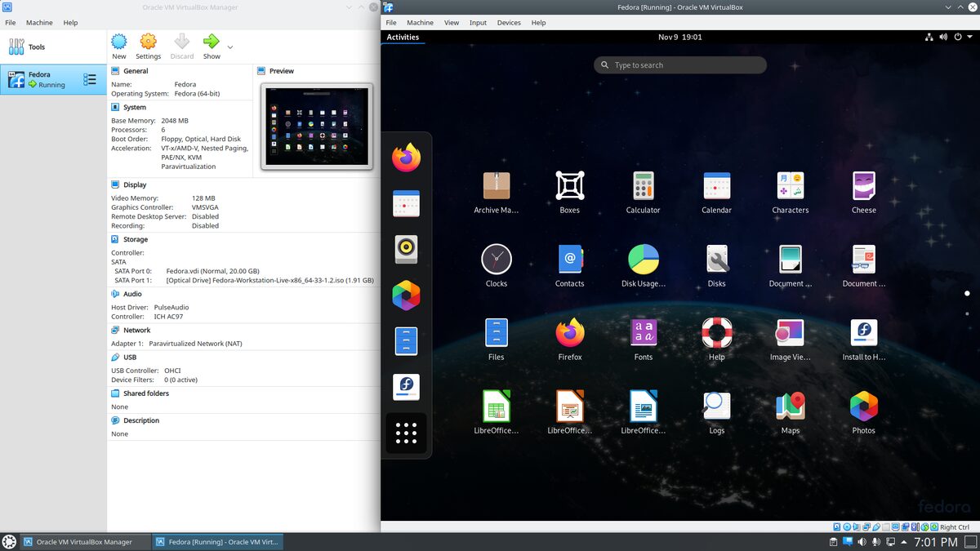Open Devices menu in Fedora VM window
980x551 pixels.
click(x=509, y=23)
